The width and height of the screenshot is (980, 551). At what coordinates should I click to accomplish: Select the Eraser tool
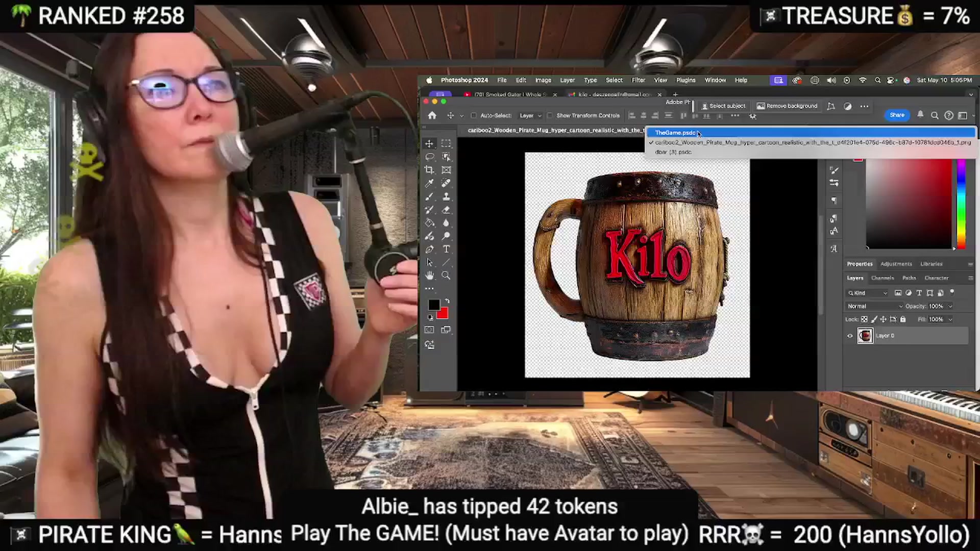click(446, 210)
